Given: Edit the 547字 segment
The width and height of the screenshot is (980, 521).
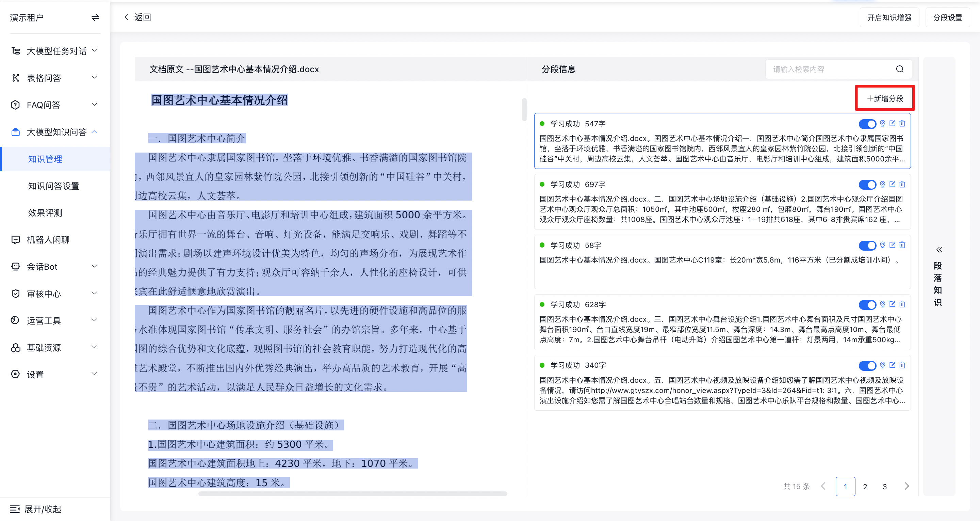Looking at the screenshot, I should [x=892, y=123].
